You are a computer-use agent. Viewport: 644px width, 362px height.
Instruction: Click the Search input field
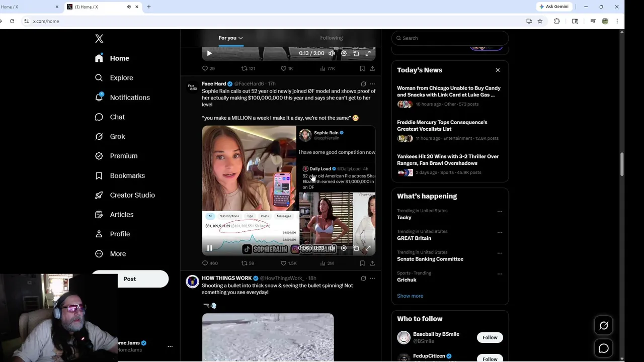pyautogui.click(x=450, y=38)
